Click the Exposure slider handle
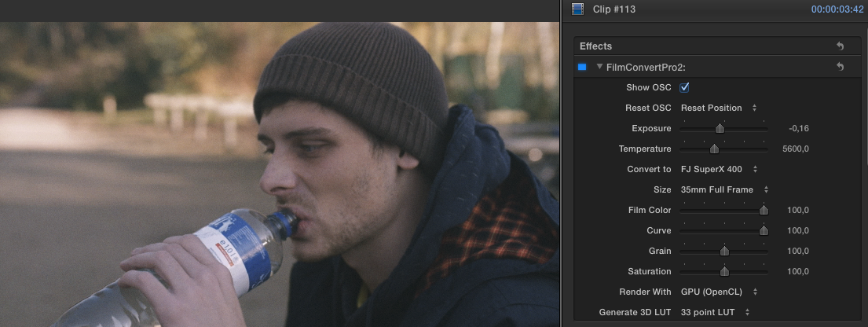Viewport: 868px width, 327px height. [720, 129]
